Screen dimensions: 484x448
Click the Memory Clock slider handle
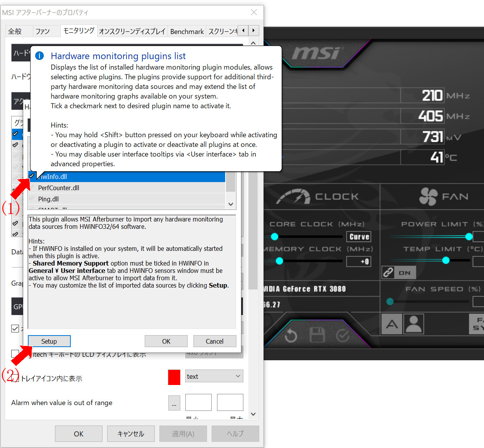click(x=279, y=261)
